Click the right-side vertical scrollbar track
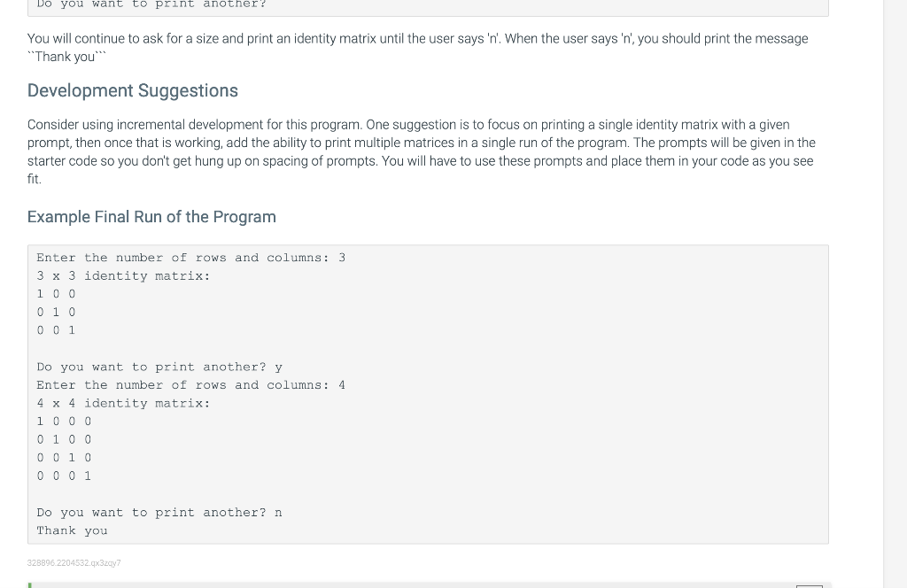The width and height of the screenshot is (907, 588). tap(895, 294)
